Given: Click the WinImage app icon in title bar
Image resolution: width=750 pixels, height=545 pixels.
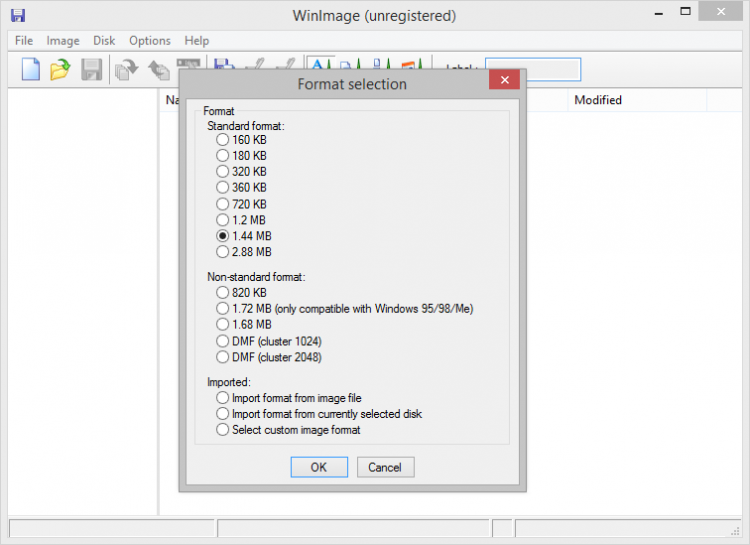Looking at the screenshot, I should click(x=18, y=15).
